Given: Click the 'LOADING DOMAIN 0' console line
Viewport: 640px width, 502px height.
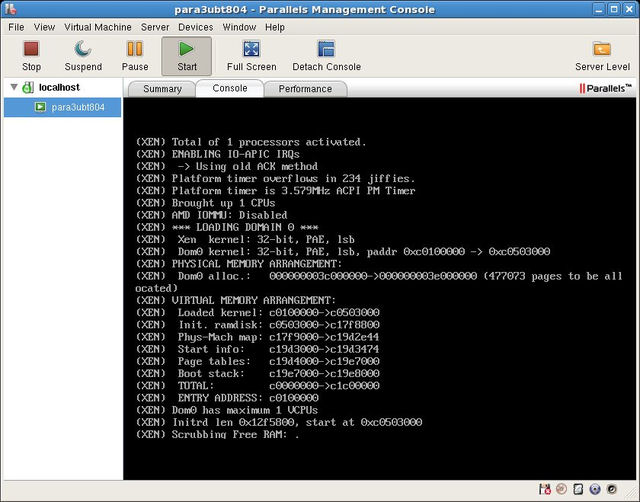Looking at the screenshot, I should 227,227.
